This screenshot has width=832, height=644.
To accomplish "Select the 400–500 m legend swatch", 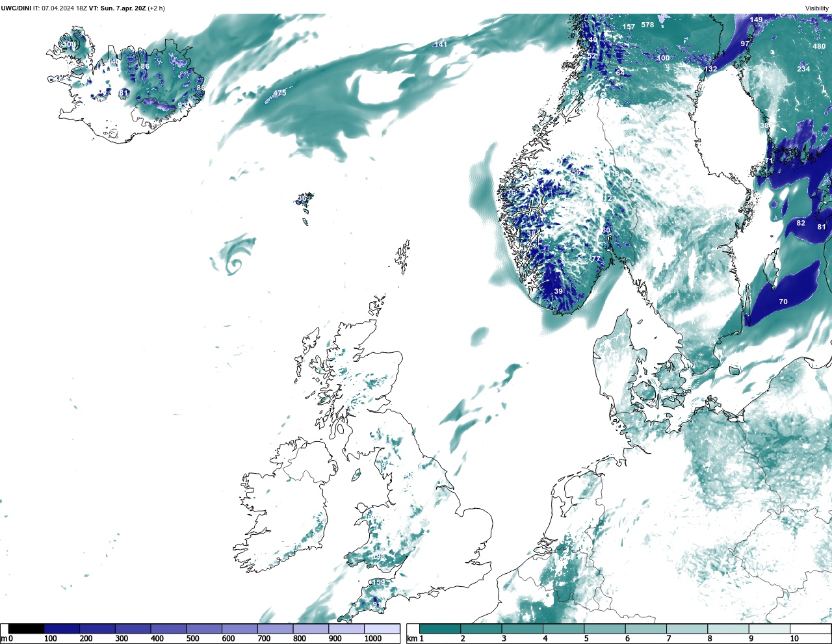I will tap(168, 628).
